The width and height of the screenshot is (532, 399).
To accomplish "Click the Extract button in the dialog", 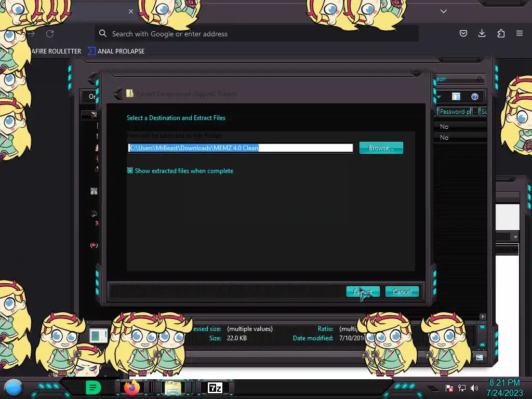I will coord(363,291).
